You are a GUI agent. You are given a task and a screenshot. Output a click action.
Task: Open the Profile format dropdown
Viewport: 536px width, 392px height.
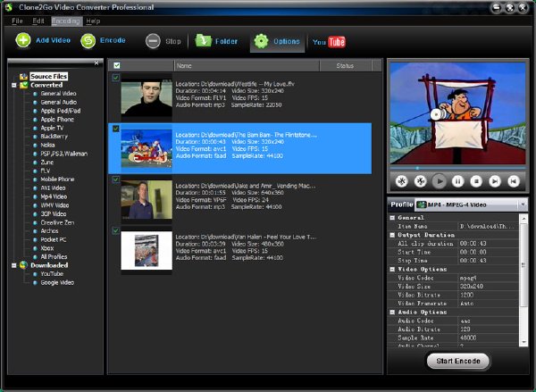[523, 204]
